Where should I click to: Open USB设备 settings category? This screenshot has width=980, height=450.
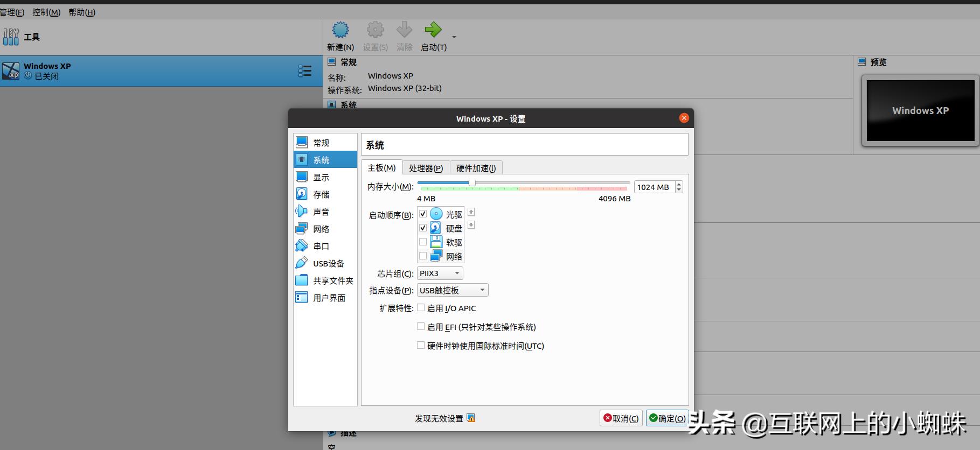click(x=325, y=263)
